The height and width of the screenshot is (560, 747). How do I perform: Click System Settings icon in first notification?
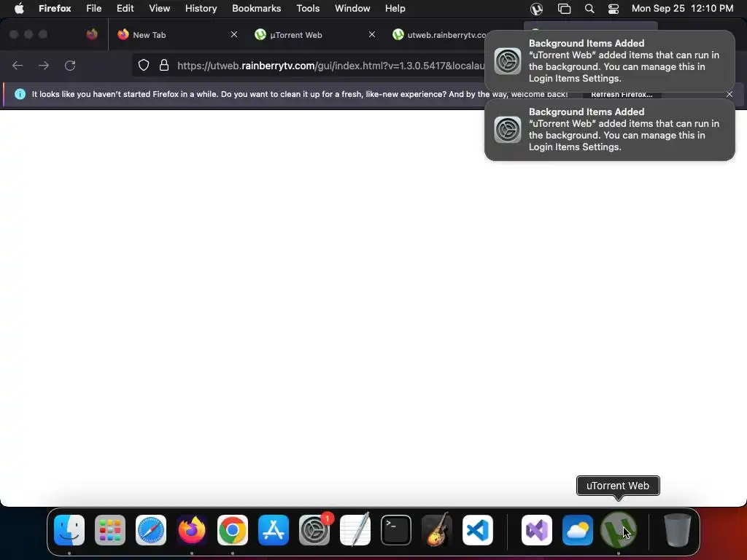pyautogui.click(x=508, y=61)
